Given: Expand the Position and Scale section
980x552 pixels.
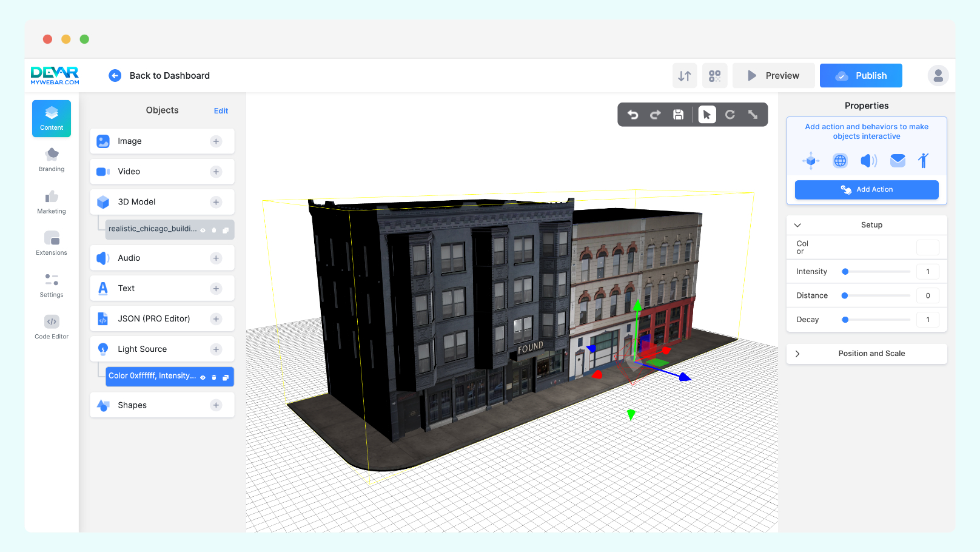Looking at the screenshot, I should (x=797, y=354).
